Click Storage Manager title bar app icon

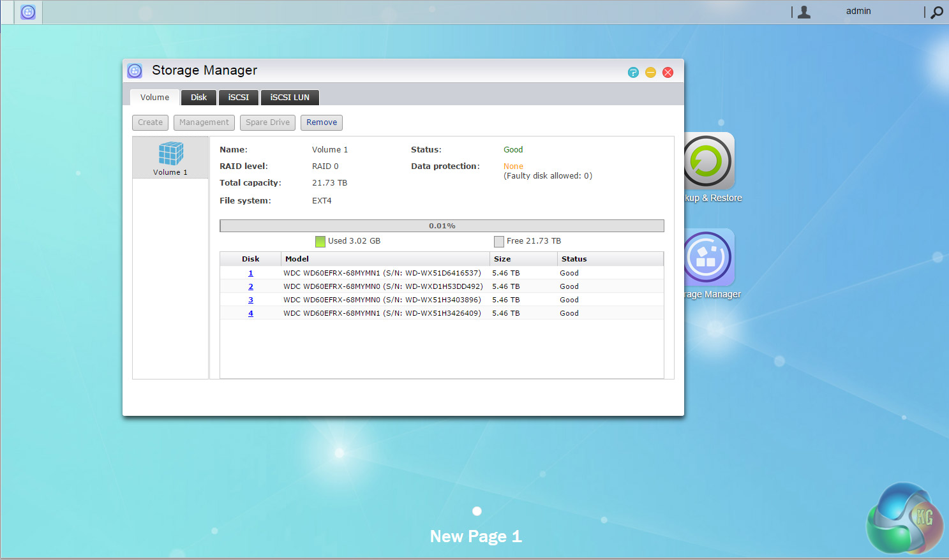[x=135, y=71]
